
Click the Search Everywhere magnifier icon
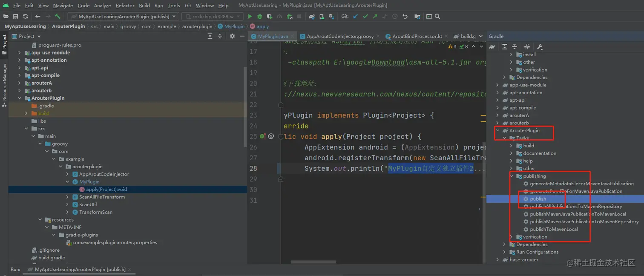point(437,17)
